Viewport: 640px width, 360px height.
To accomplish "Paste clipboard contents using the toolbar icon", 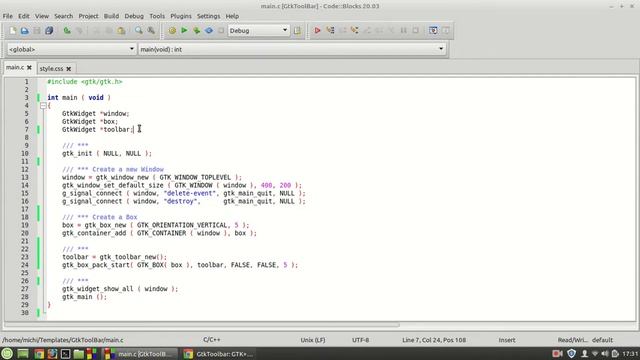I will click(x=121, y=31).
